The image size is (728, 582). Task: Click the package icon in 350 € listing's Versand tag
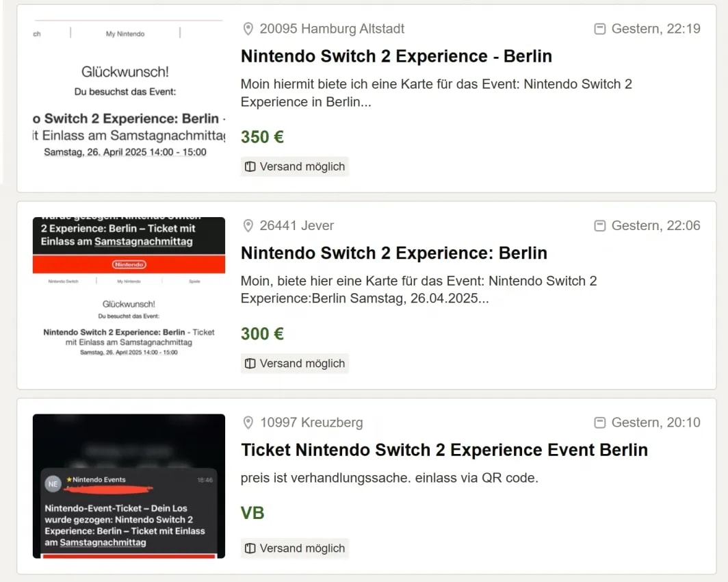(x=250, y=167)
